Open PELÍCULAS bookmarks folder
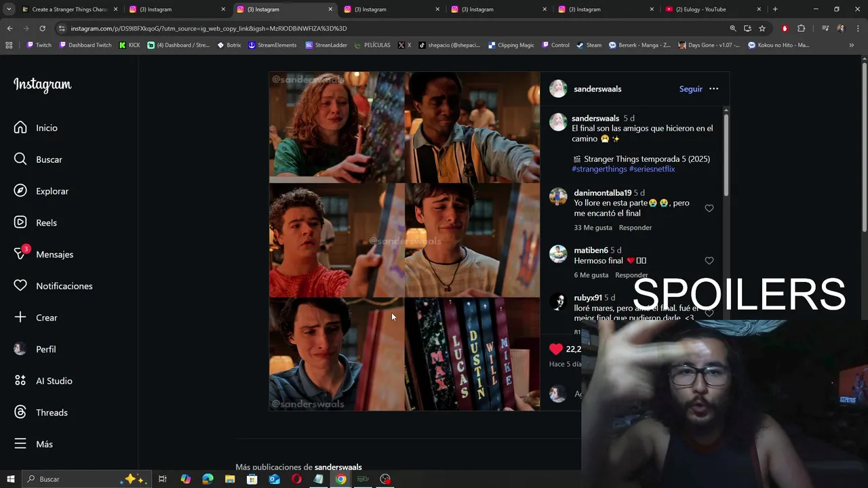The height and width of the screenshot is (488, 868). [372, 45]
